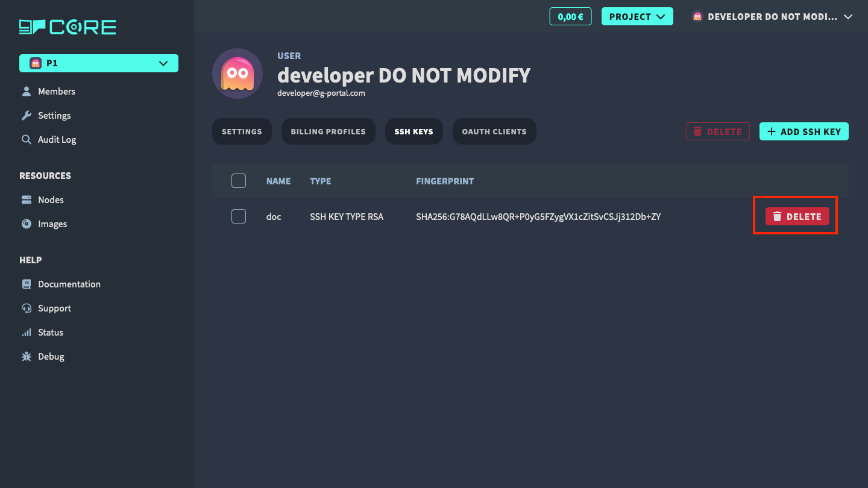Click the Support headset icon
This screenshot has height=488, width=868.
[x=27, y=308]
